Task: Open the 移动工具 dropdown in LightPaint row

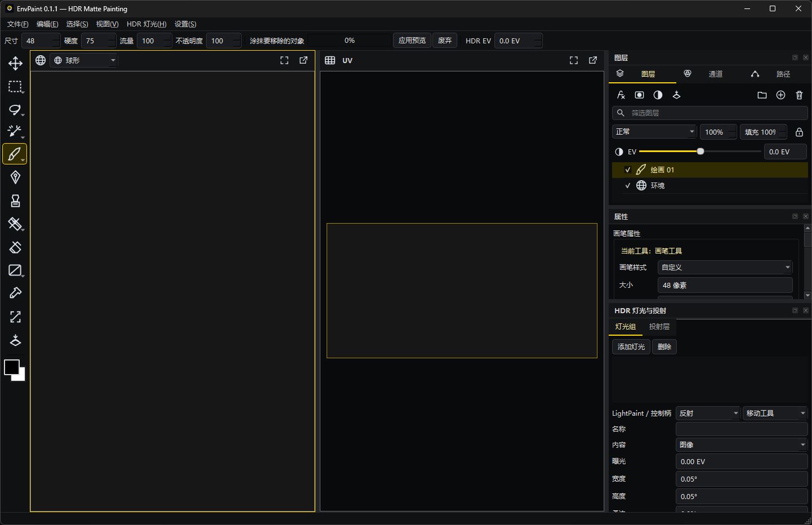Action: coord(775,413)
